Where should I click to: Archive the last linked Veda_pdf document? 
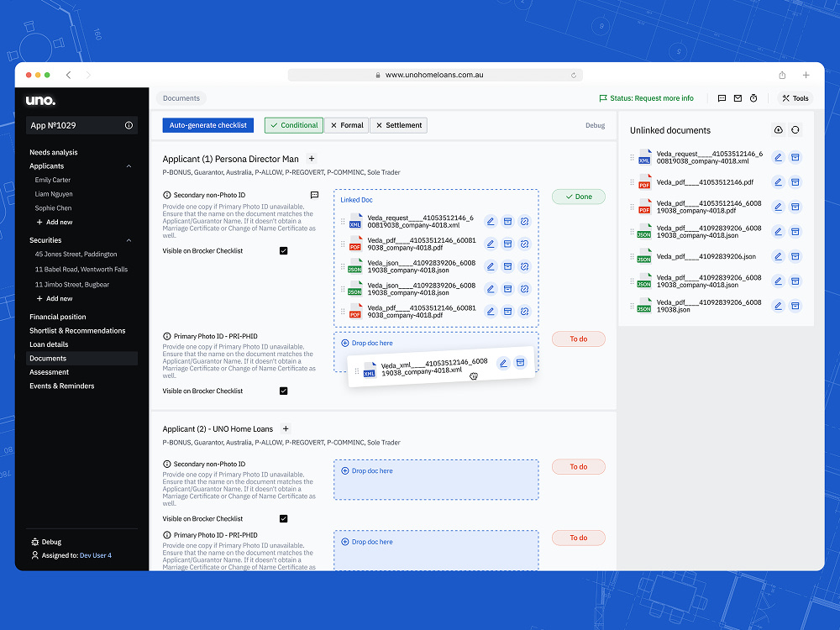coord(507,312)
